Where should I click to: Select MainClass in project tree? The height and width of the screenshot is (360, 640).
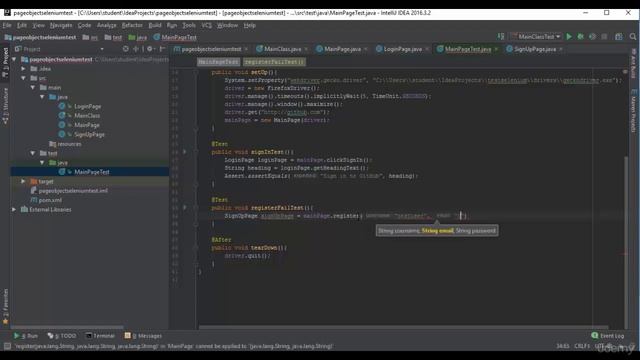(x=87, y=116)
